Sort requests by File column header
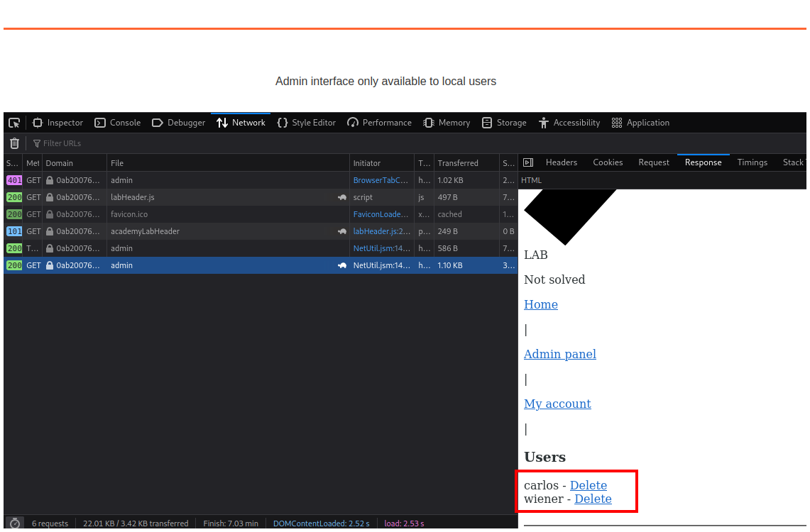The image size is (810, 532). click(117, 163)
